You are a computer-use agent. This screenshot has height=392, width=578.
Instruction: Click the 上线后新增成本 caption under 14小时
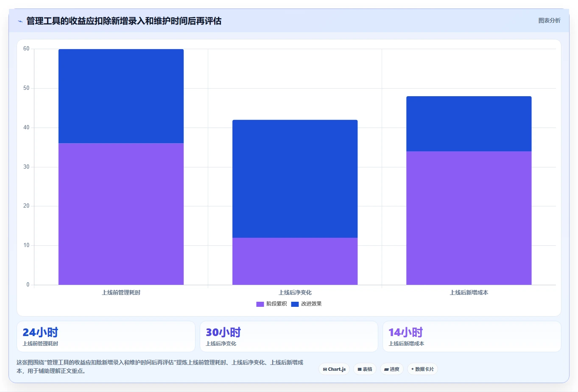click(x=406, y=344)
